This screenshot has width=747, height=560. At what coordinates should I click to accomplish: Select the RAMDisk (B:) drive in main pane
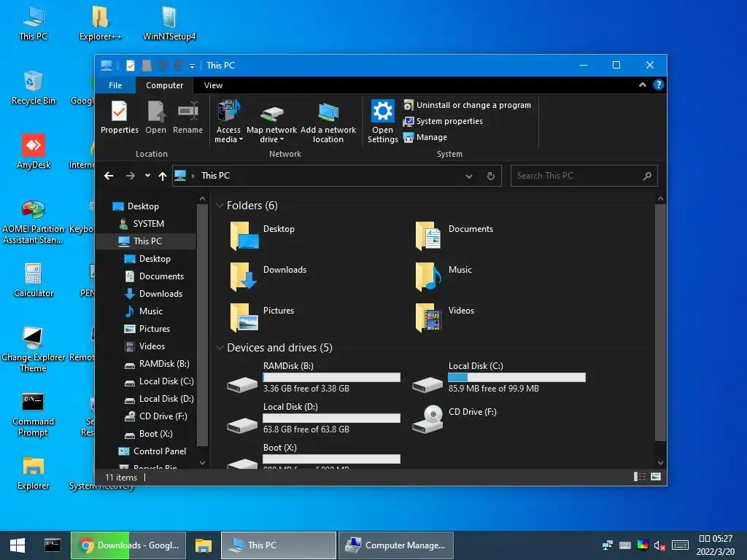pos(314,378)
